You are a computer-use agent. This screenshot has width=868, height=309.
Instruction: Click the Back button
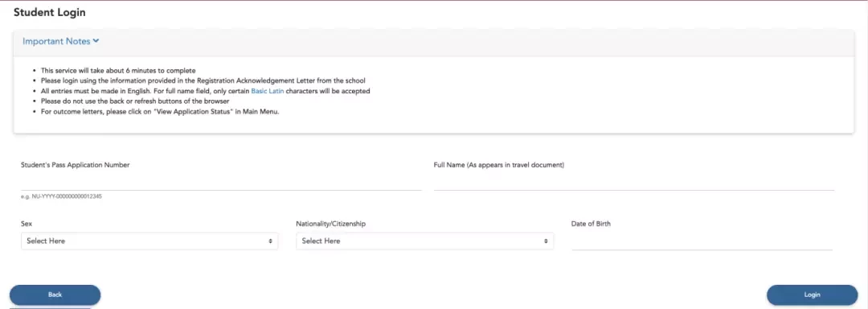tap(55, 295)
